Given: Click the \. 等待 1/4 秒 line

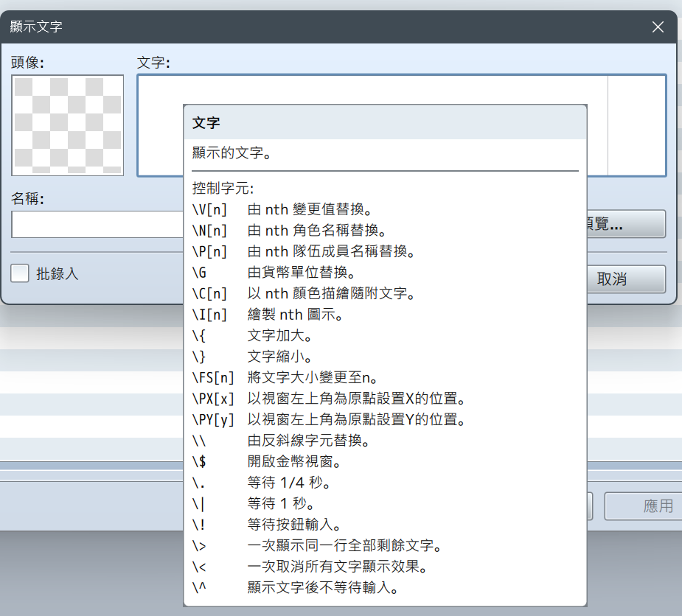Looking at the screenshot, I should tap(262, 483).
